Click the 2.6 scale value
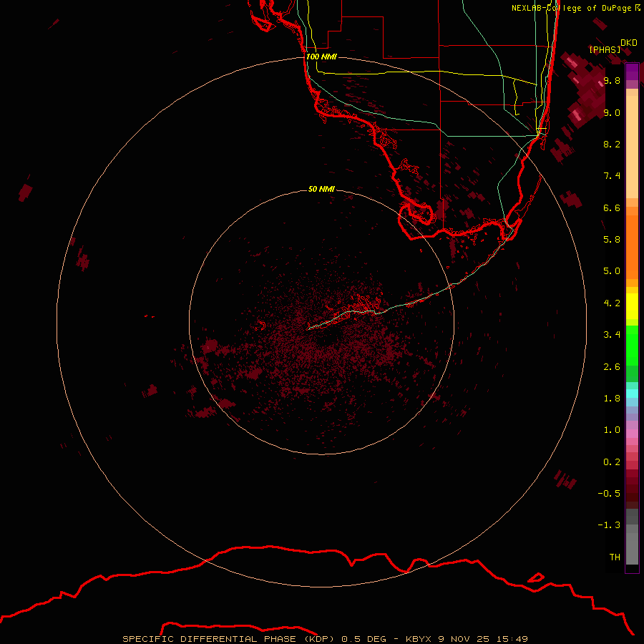 [612, 367]
